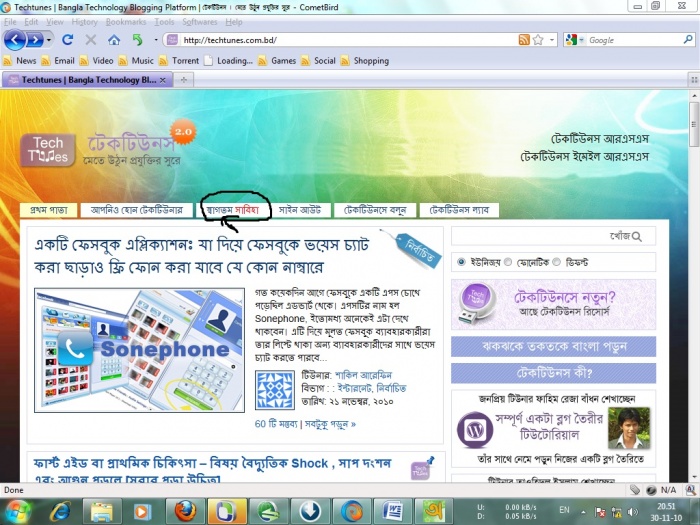Image resolution: width=700 pixels, height=525 pixels.
Task: Show hidden tray icons with the arrow
Action: [x=584, y=512]
